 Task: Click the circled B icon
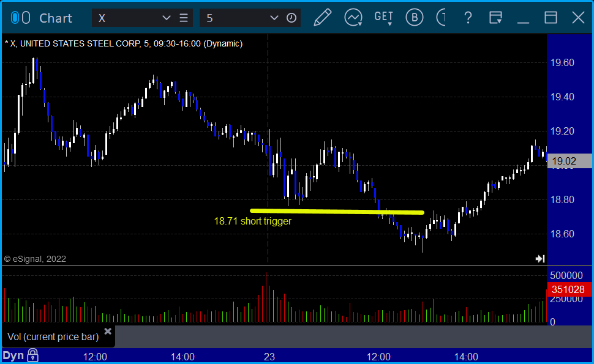415,18
